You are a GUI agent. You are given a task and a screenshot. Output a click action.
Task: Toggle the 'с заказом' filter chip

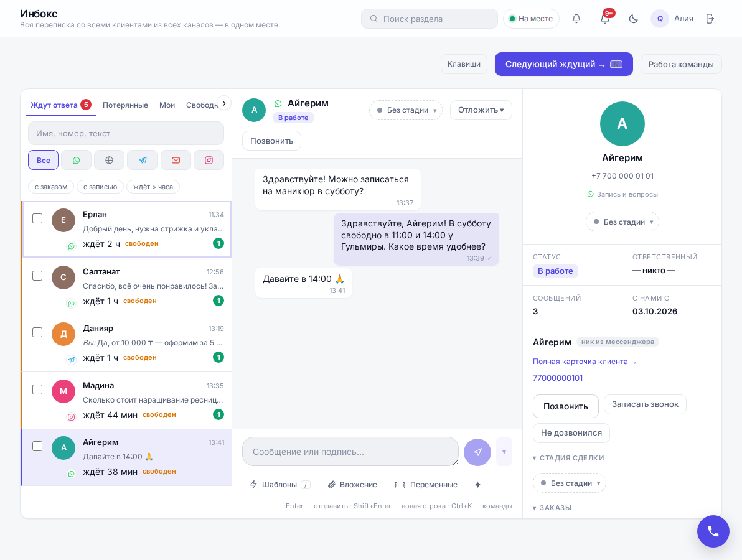click(51, 187)
